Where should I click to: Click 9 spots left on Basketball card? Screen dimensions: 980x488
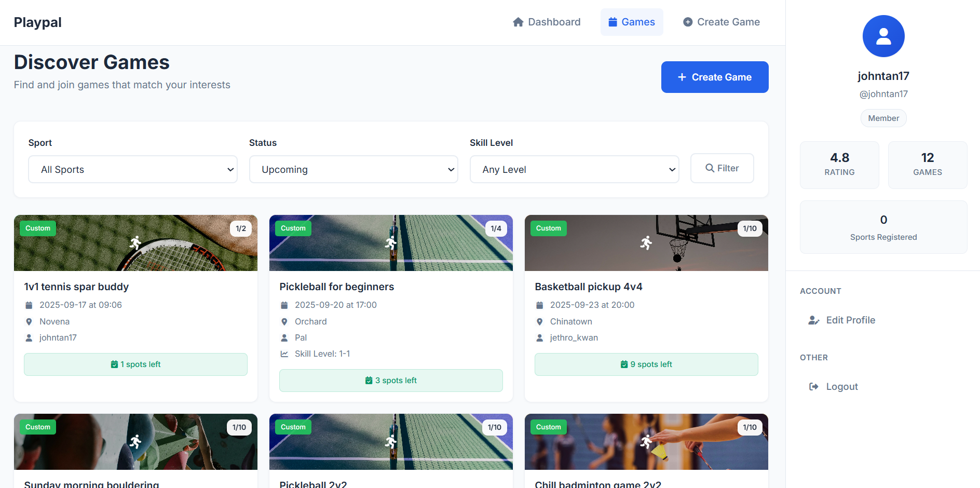click(646, 364)
